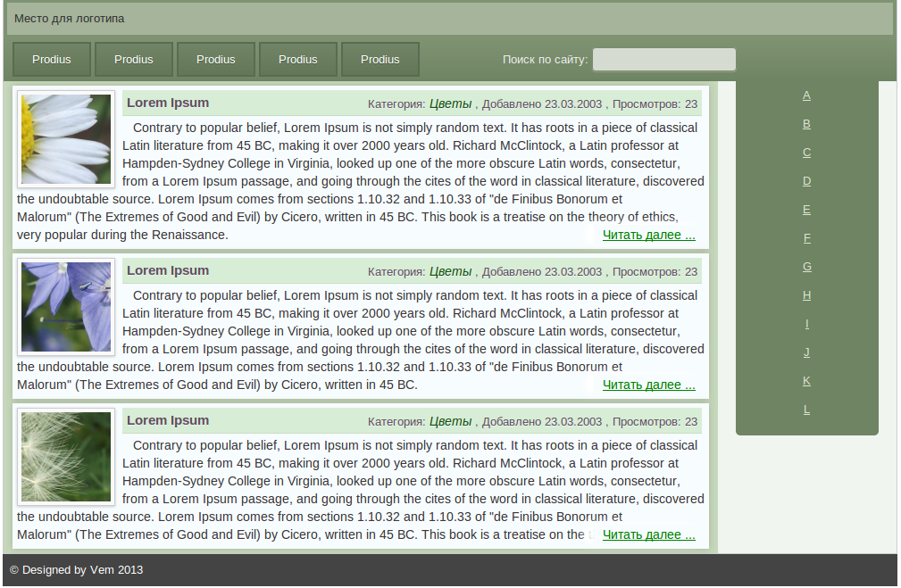
Task: Go to the letter D sidebar link
Action: click(806, 181)
